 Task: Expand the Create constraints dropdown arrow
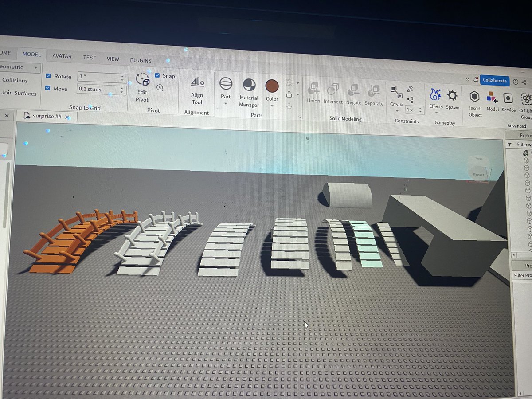coord(397,111)
